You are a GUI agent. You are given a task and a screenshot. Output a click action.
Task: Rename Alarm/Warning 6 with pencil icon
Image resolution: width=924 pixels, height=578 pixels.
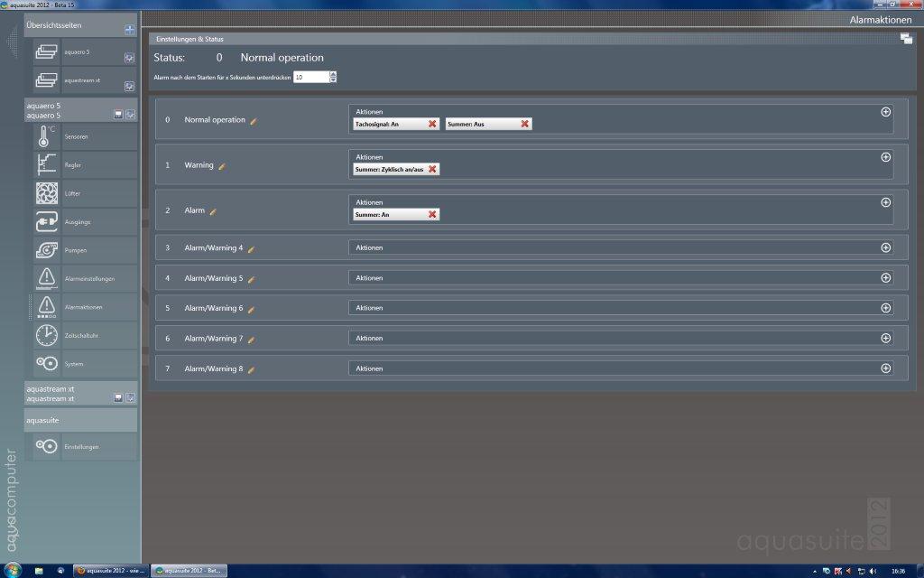[251, 309]
